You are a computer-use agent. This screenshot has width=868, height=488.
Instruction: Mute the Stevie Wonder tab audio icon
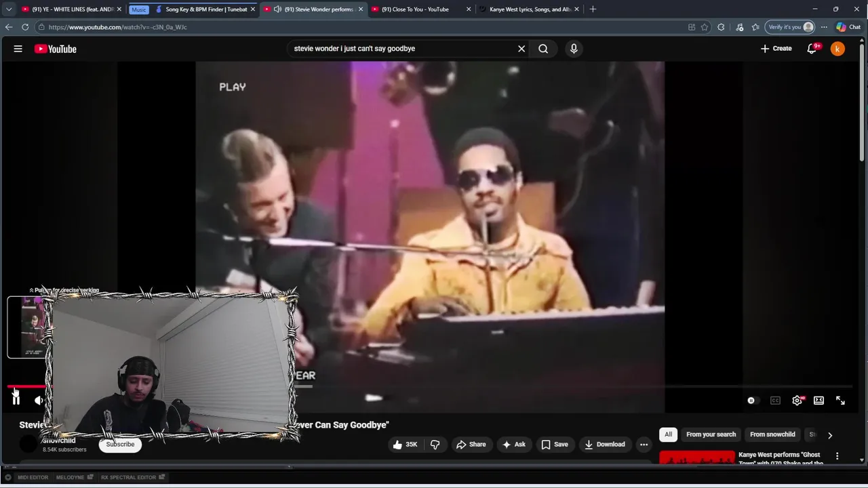click(277, 9)
